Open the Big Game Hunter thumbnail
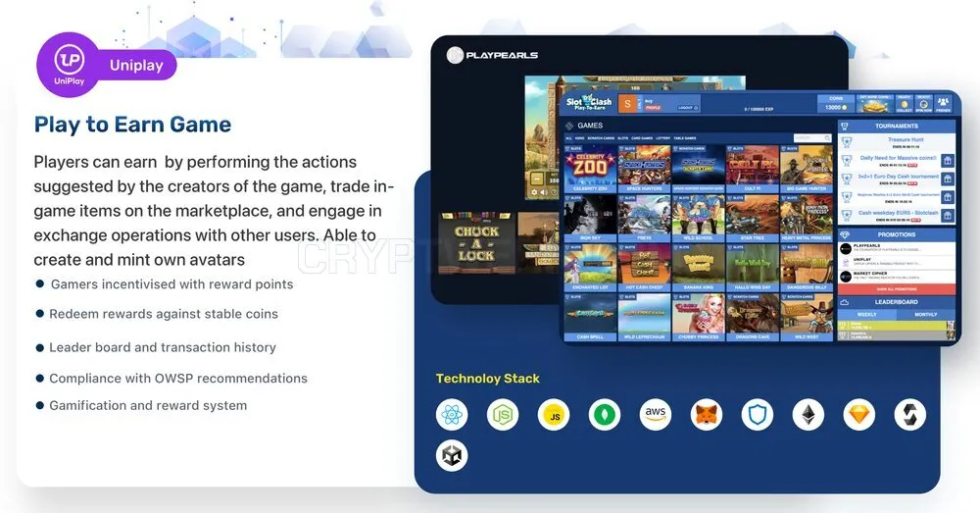The image size is (980, 513). 807,169
